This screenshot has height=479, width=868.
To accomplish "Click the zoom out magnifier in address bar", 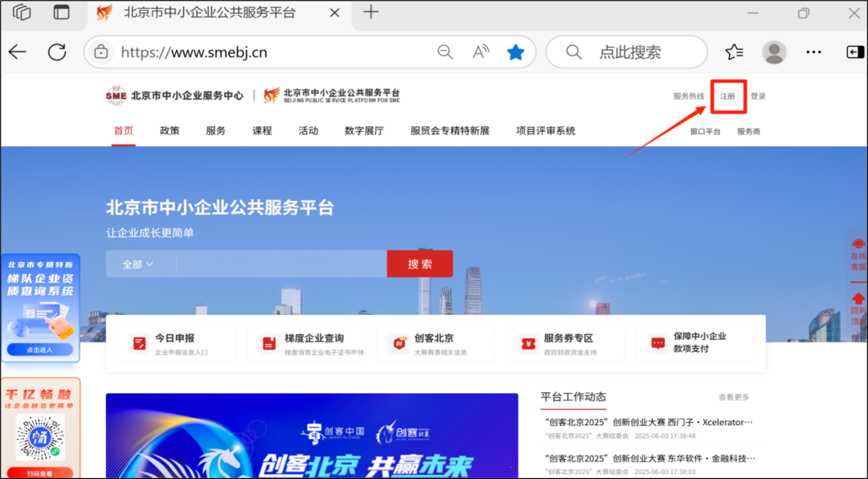I will click(x=445, y=52).
